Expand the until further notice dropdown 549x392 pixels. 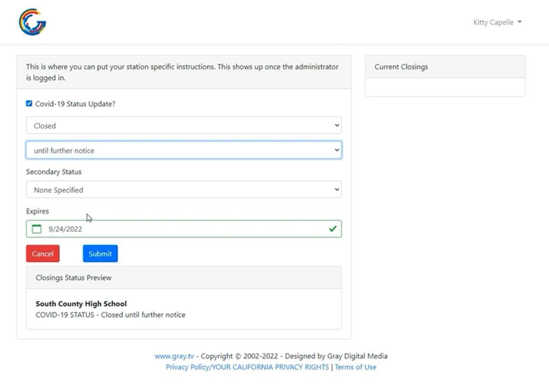(184, 151)
